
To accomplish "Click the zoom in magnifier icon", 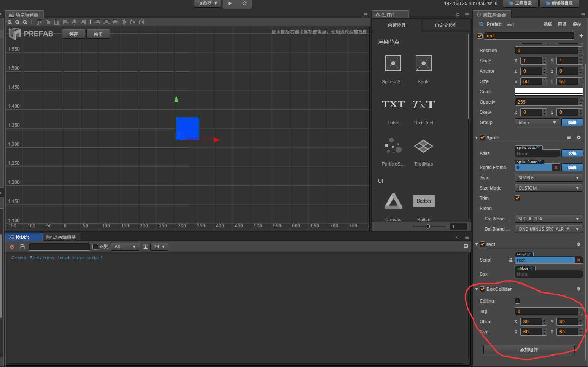I will 10,22.
